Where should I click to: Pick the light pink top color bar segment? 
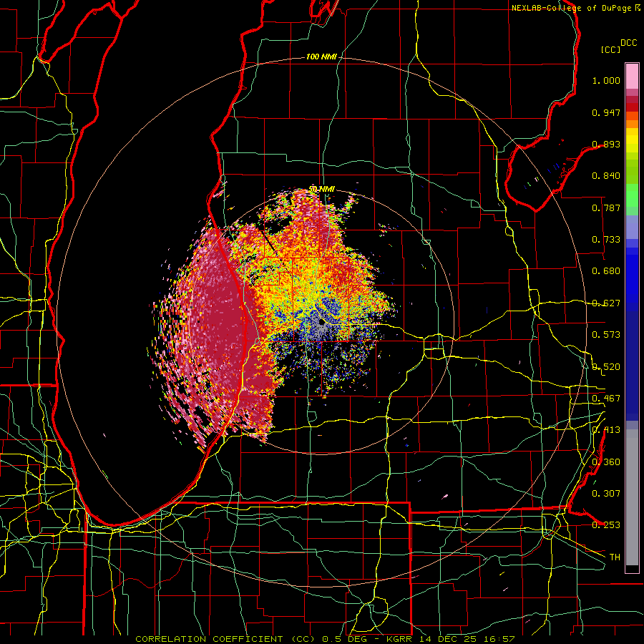632,77
